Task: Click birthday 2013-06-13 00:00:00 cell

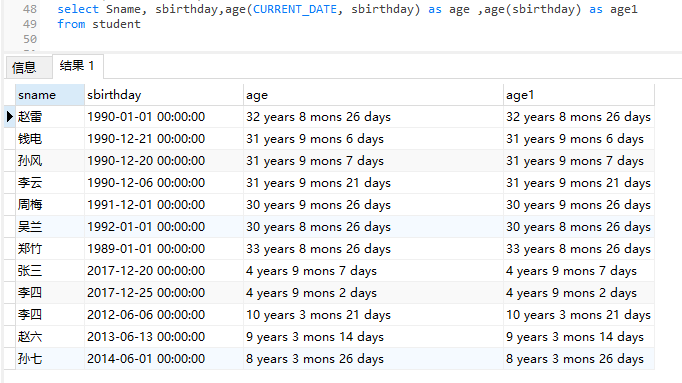Action: [x=164, y=337]
